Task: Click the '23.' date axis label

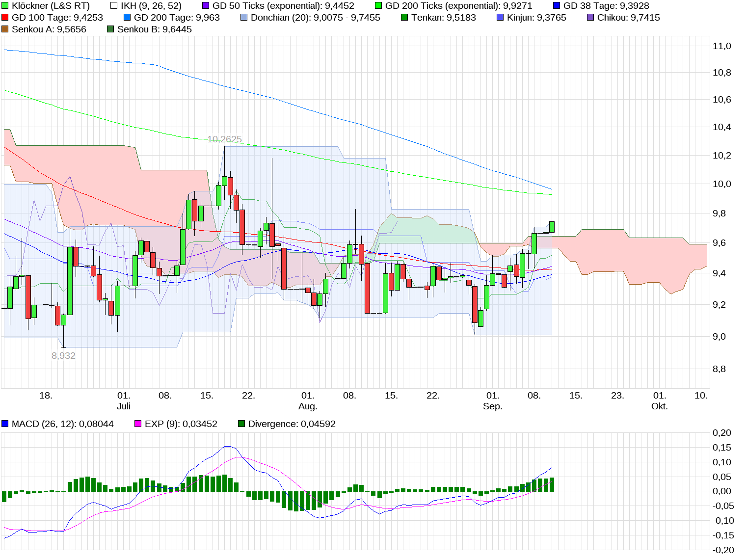Action: 617,396
